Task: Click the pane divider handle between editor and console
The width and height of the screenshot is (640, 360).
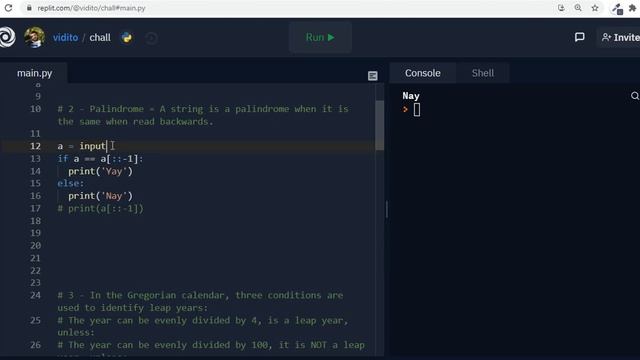Action: pos(387,210)
